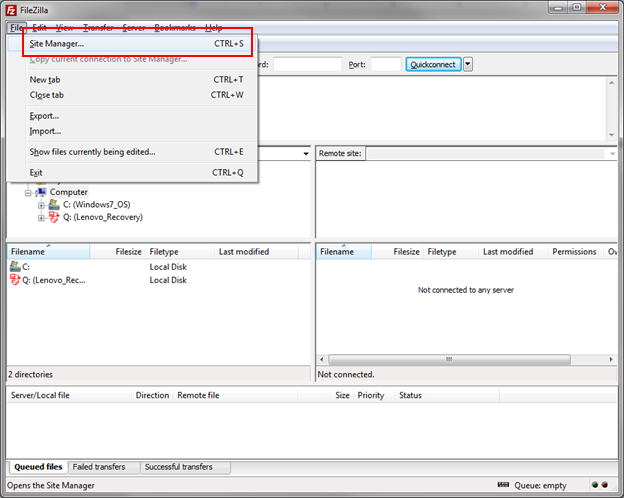
Task: Open the View menu
Action: (x=64, y=27)
